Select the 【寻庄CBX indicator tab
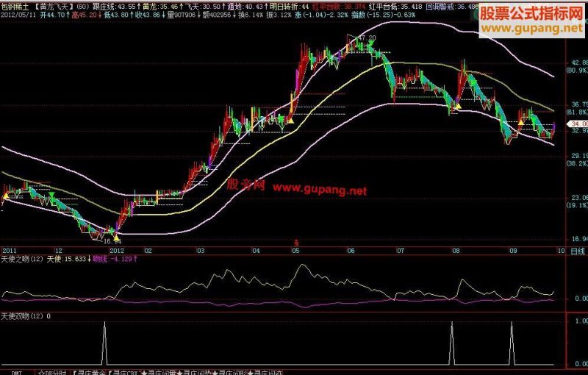 [x=123, y=372]
